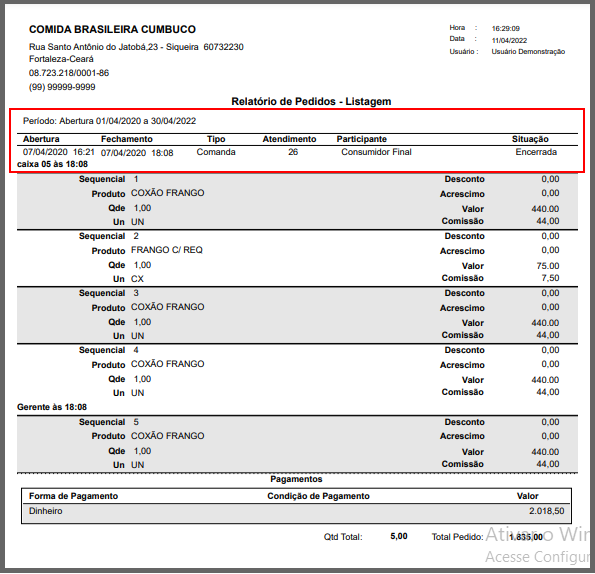Select the opening timestamp 07/04/2020 16:21
The width and height of the screenshot is (595, 574).
click(58, 152)
